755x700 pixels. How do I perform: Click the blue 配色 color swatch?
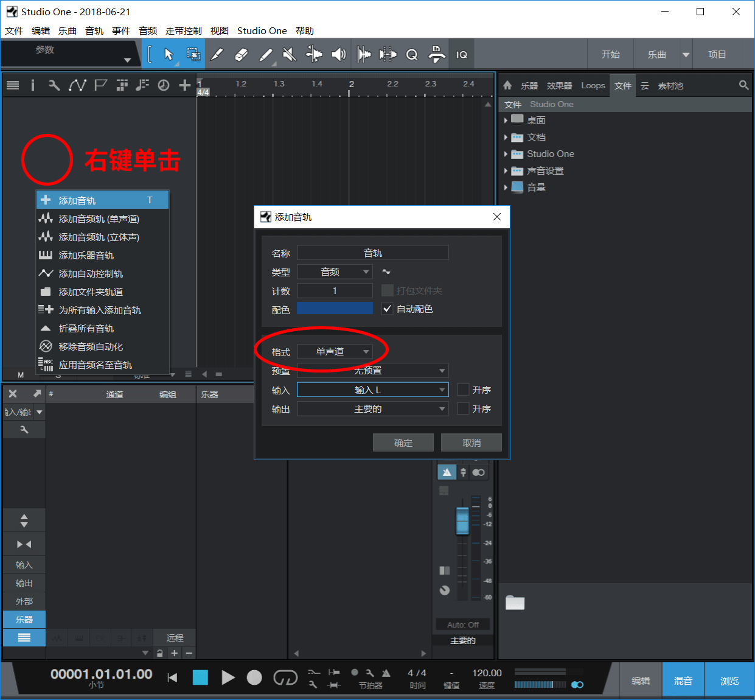tap(335, 309)
